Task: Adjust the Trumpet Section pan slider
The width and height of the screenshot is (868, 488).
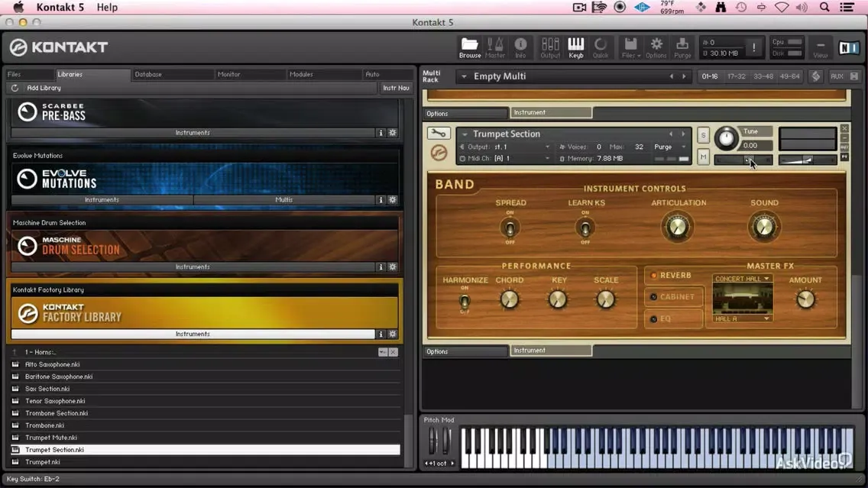Action: pos(743,160)
